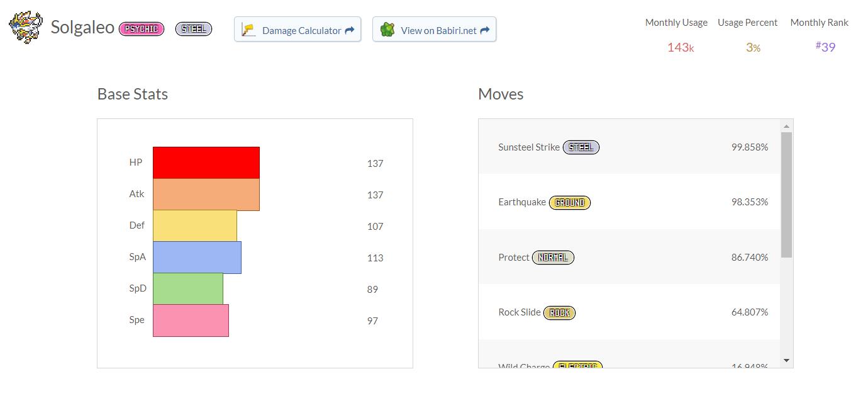Click the STEEL badge next to Sunsteel Strike
The image size is (868, 398).
click(581, 147)
